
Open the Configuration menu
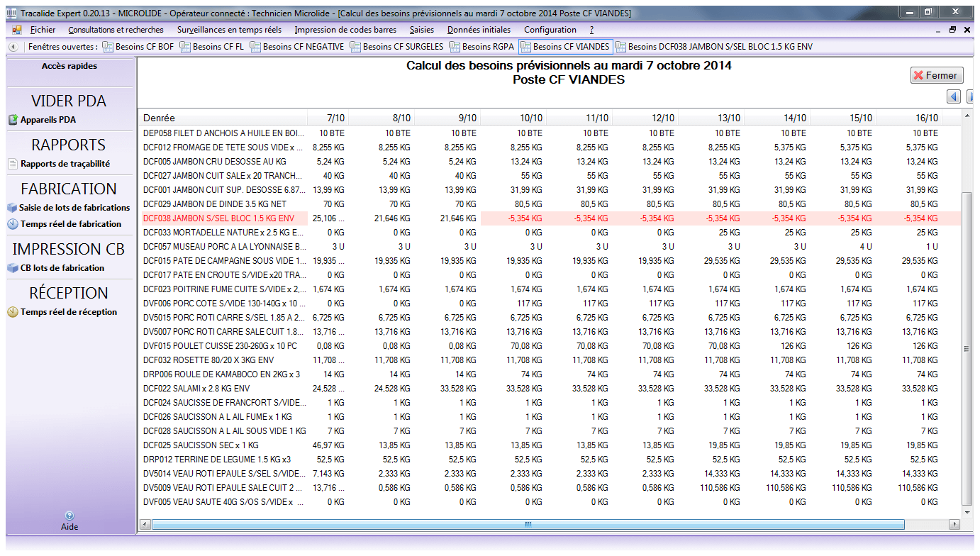(550, 30)
